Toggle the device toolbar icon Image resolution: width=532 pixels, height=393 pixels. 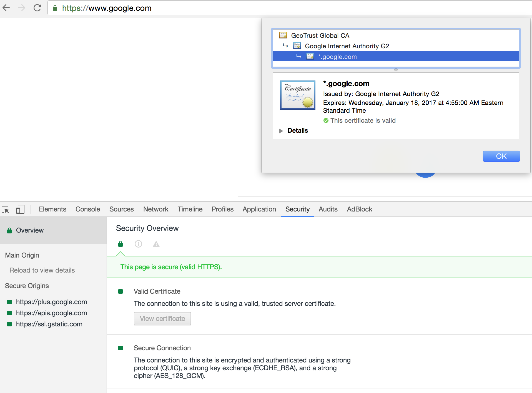tap(20, 209)
